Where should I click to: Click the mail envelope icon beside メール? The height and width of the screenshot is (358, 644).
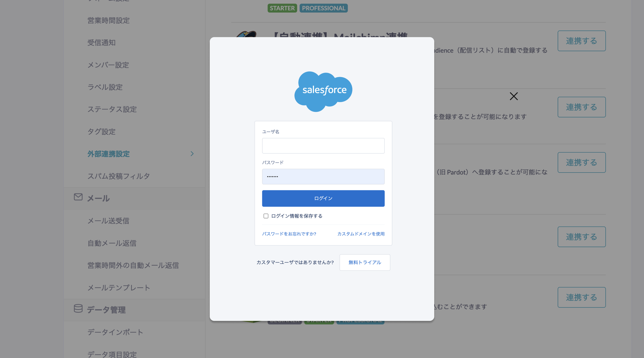(x=78, y=197)
